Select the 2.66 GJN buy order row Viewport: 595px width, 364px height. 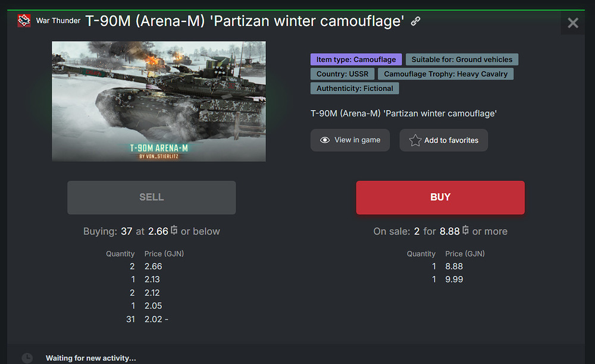[x=146, y=266]
